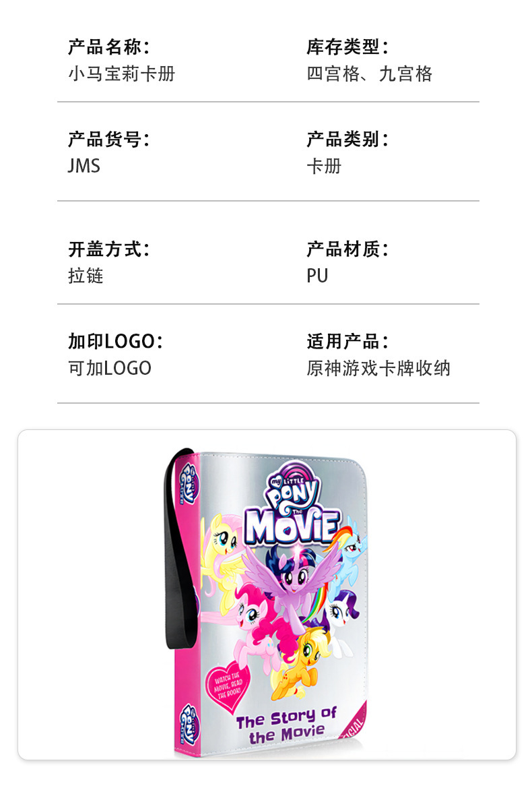Image resolution: width=532 pixels, height=792 pixels.
Task: Click the JMS product code
Action: [84, 166]
